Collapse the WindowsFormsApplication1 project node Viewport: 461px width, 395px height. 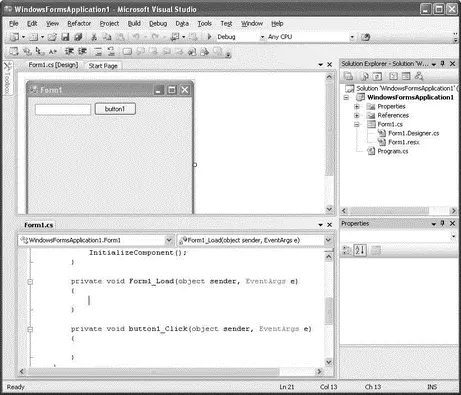[x=346, y=97]
